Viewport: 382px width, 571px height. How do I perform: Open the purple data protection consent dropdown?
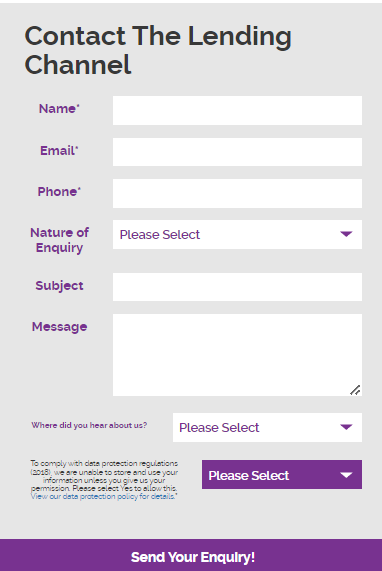click(x=282, y=474)
